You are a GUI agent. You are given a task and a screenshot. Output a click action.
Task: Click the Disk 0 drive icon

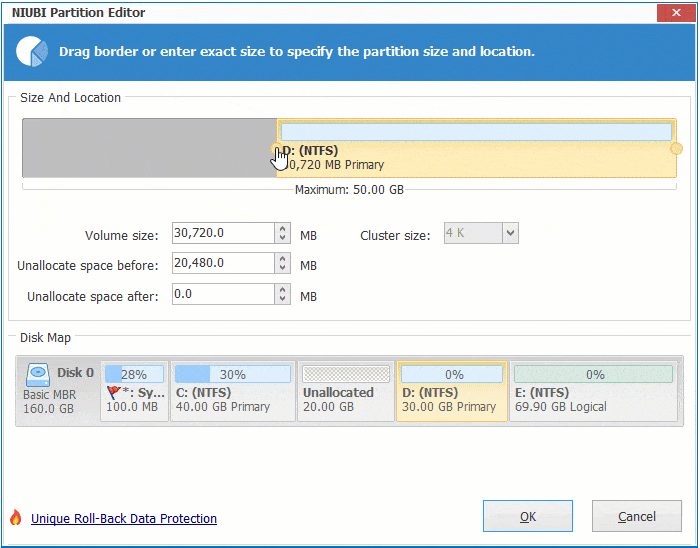39,373
